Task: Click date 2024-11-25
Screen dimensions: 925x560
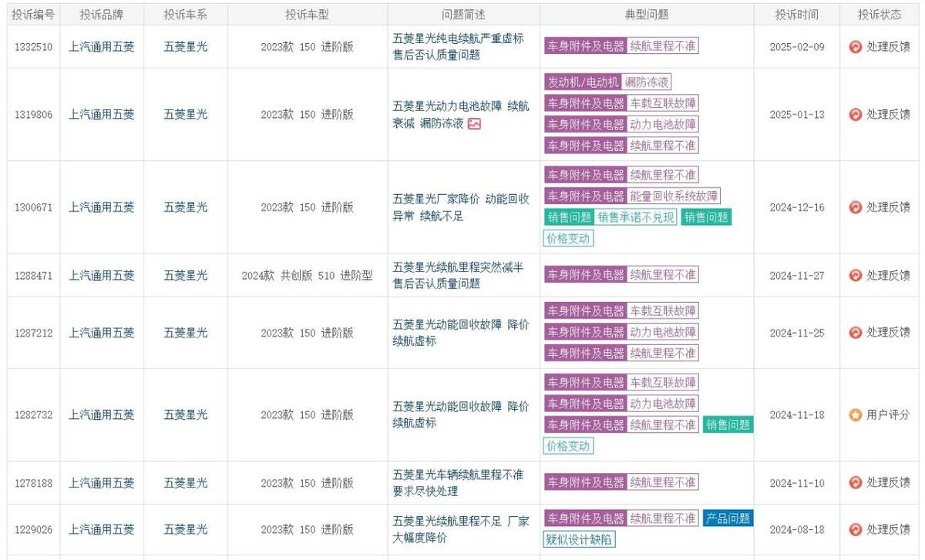Action: coord(797,332)
